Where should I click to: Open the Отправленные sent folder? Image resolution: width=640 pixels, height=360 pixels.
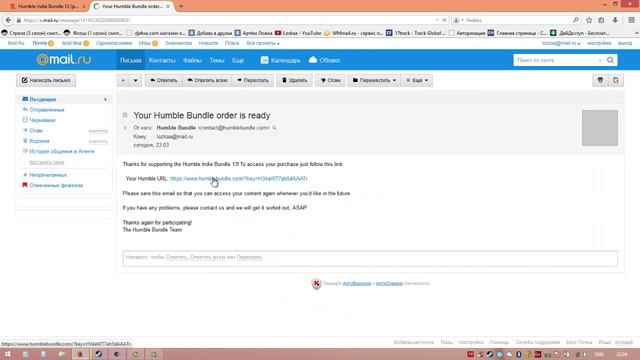[47, 110]
